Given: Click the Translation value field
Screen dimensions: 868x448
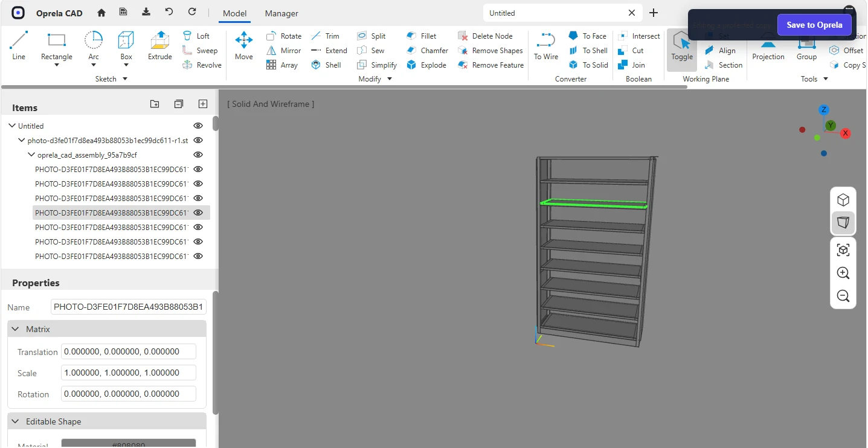Looking at the screenshot, I should pyautogui.click(x=129, y=351).
